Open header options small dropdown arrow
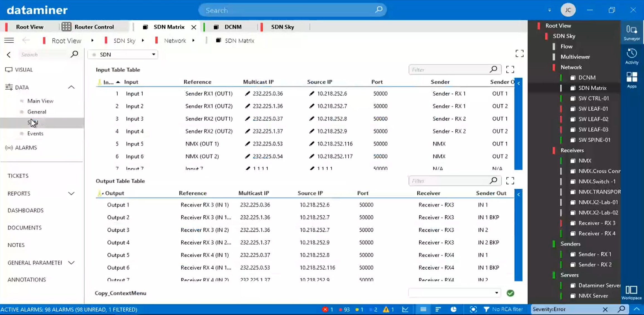The height and width of the screenshot is (315, 644). pos(550,10)
